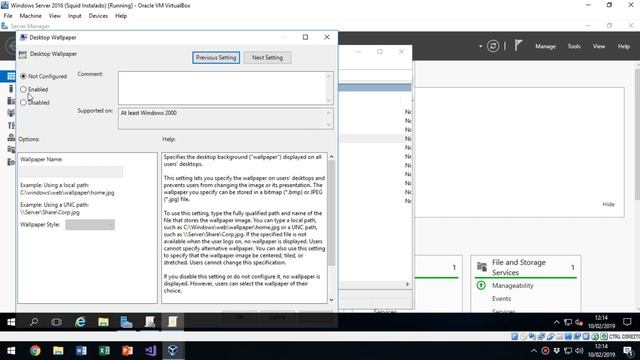Open Google Chrome on host taskbar
This screenshot has height=360, width=640.
click(35, 351)
